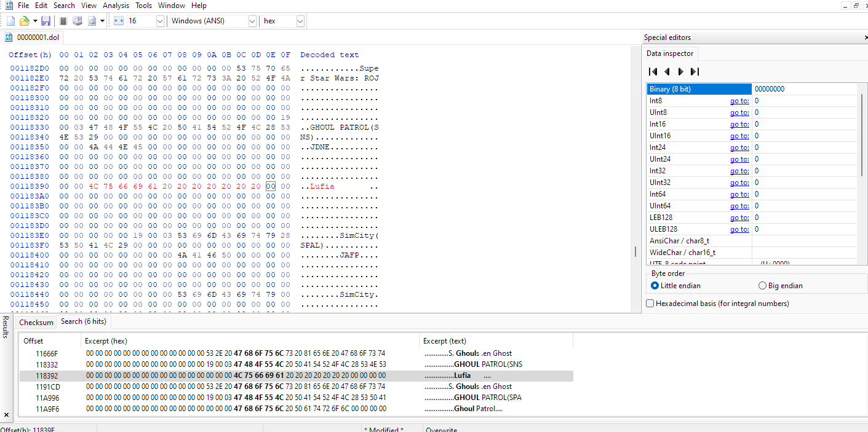The width and height of the screenshot is (868, 432).
Task: Create a new file with the New icon
Action: (10, 21)
